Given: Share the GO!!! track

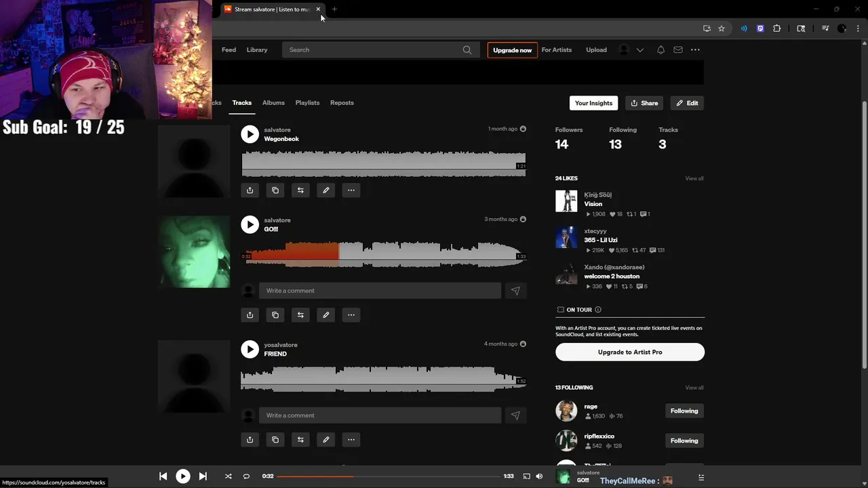Looking at the screenshot, I should (250, 315).
